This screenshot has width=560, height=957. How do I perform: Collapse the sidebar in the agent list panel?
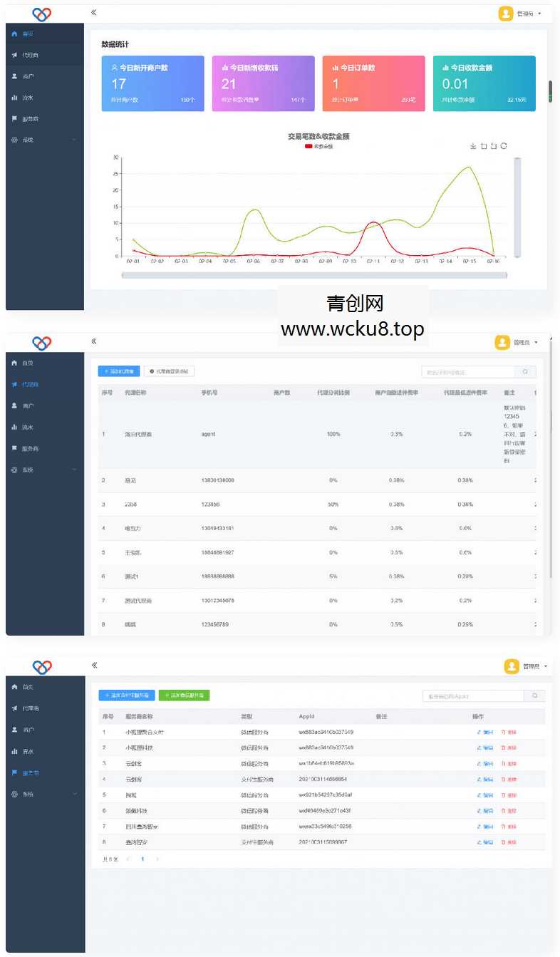pos(94,341)
